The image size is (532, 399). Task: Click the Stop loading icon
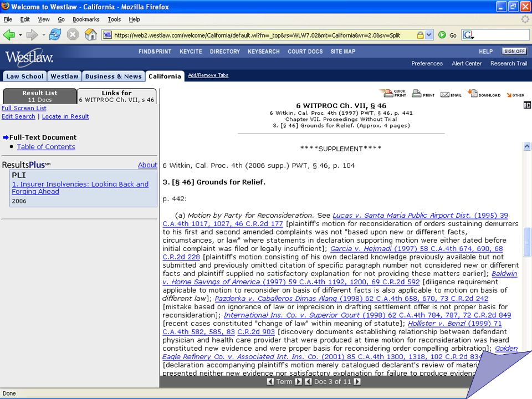pos(73,34)
